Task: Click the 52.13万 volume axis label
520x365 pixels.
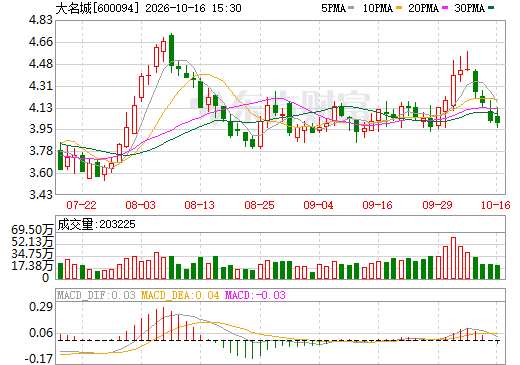Action: 32,242
